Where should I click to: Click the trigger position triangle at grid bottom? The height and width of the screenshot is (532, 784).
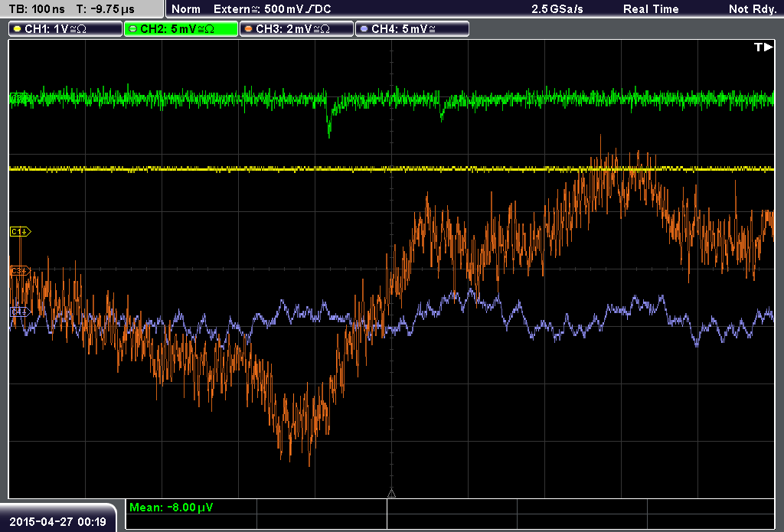tap(391, 494)
